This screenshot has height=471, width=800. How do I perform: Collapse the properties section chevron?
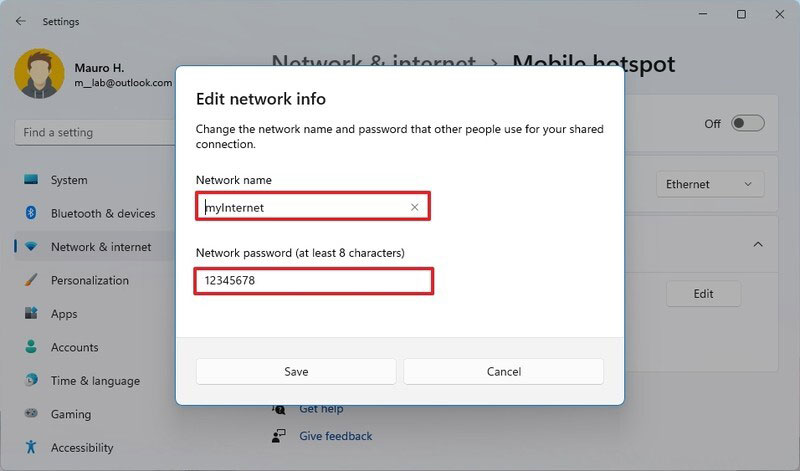tap(758, 244)
